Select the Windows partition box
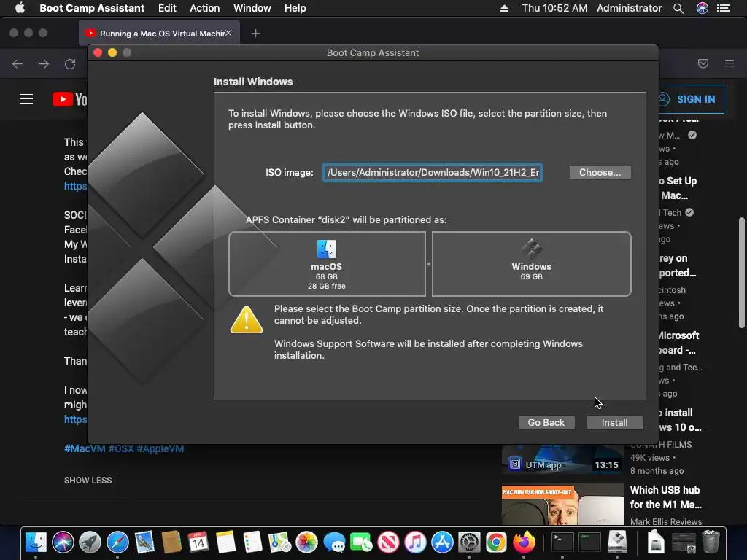This screenshot has height=560, width=747. (531, 264)
